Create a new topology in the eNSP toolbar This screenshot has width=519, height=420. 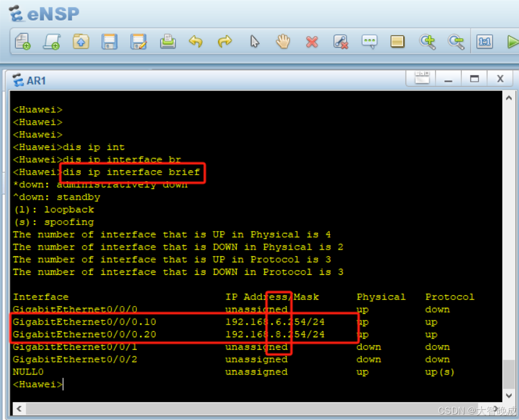click(23, 41)
